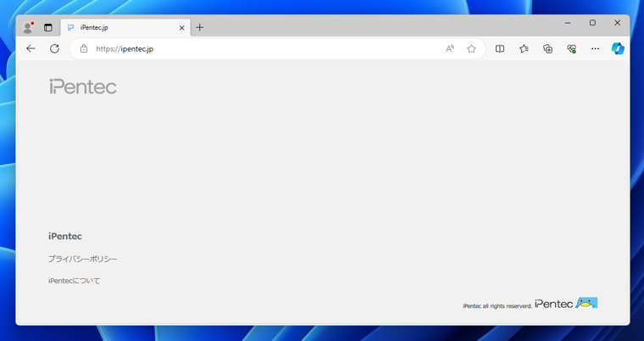Open the Copilot sidebar
This screenshot has height=341, width=644.
618,48
